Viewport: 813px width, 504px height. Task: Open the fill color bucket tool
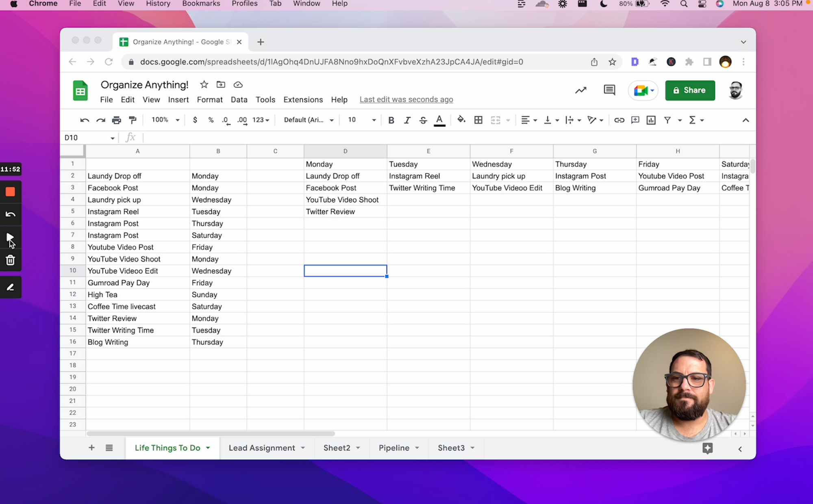pyautogui.click(x=461, y=119)
